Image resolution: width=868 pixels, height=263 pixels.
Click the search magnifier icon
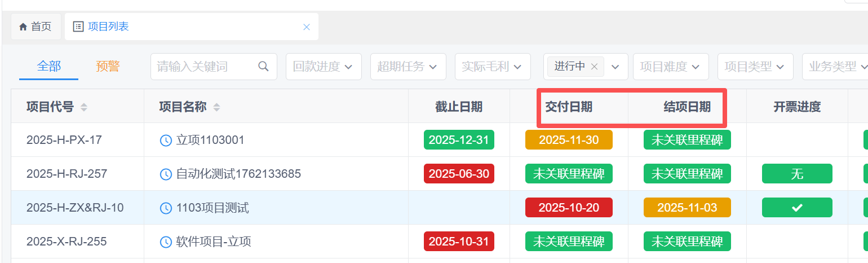tap(263, 67)
